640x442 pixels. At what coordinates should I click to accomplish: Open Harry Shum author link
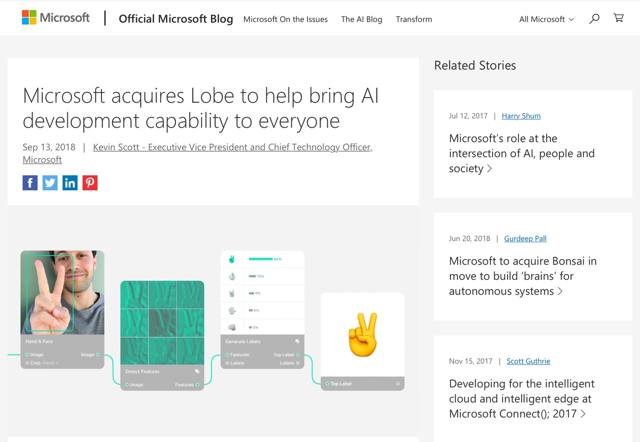click(521, 116)
